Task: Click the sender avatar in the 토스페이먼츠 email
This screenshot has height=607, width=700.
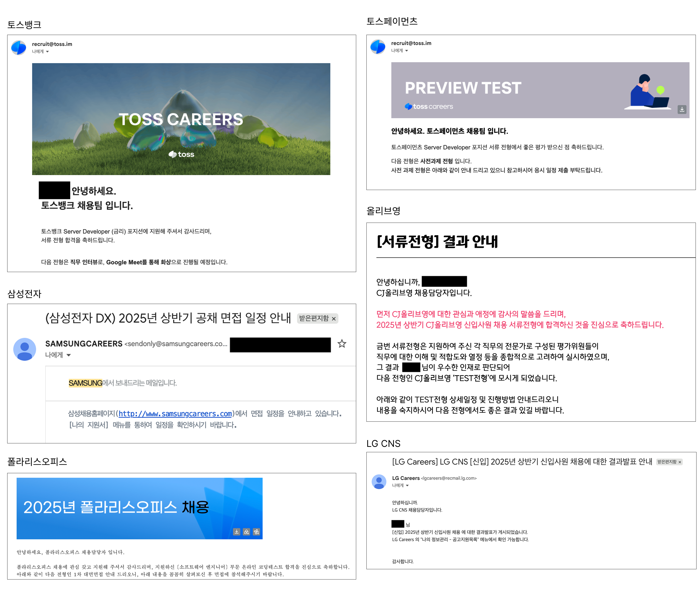Action: pos(378,47)
